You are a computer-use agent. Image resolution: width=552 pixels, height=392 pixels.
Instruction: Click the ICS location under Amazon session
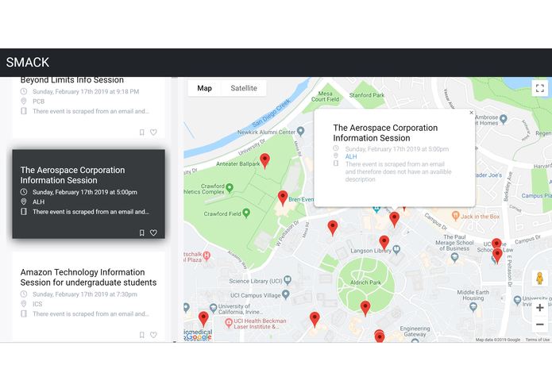coord(37,304)
